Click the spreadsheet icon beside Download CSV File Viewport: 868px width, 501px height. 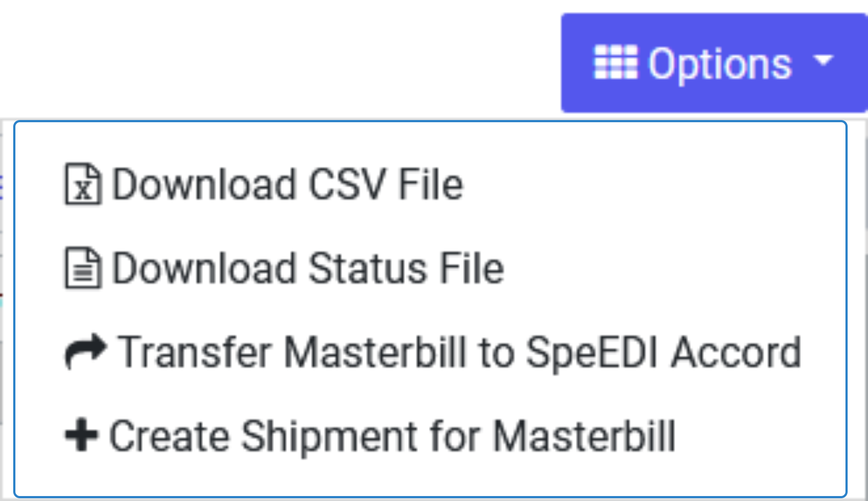tap(83, 184)
